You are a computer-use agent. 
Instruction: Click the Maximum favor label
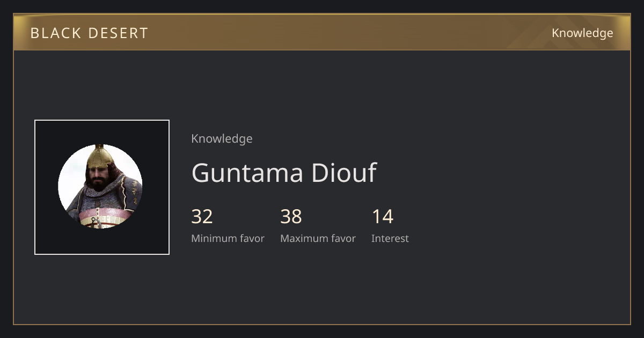tap(318, 239)
